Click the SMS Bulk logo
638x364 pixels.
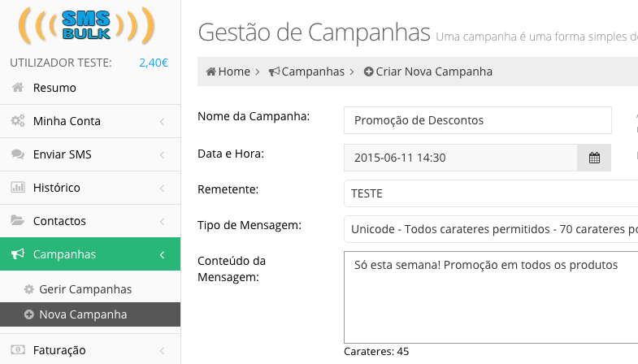click(x=86, y=26)
